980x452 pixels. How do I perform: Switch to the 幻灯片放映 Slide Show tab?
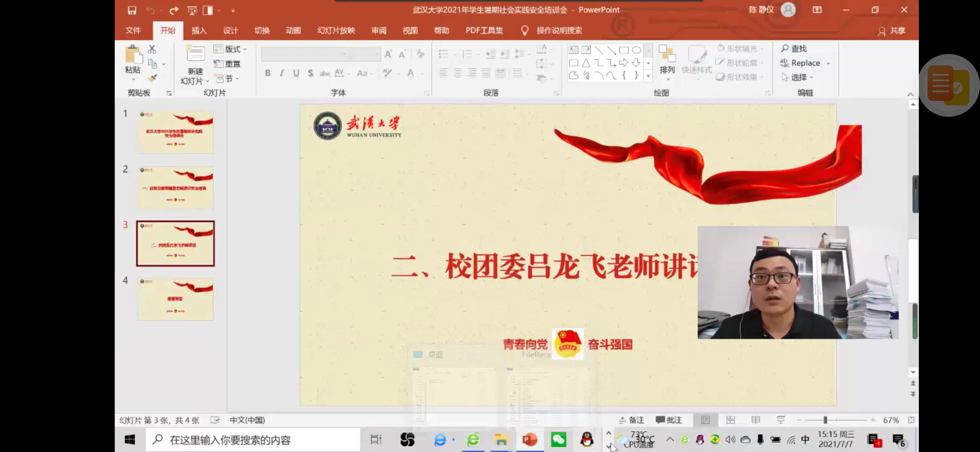(x=336, y=31)
